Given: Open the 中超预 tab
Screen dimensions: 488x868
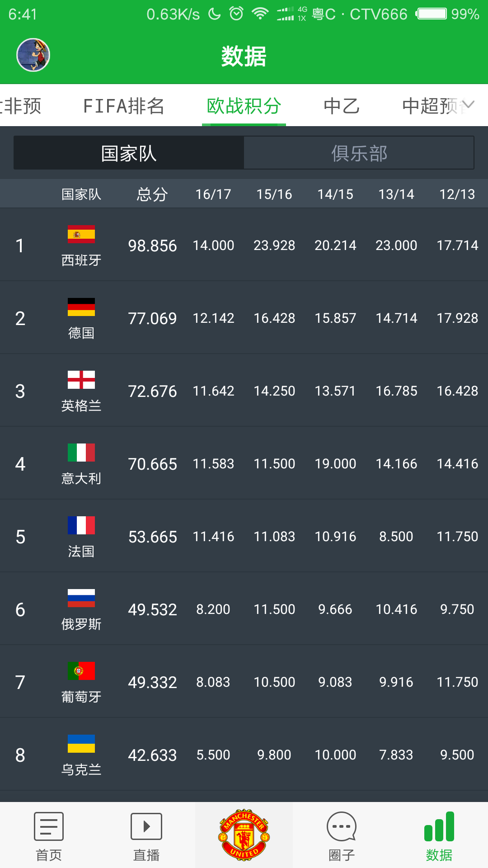Looking at the screenshot, I should [x=430, y=106].
